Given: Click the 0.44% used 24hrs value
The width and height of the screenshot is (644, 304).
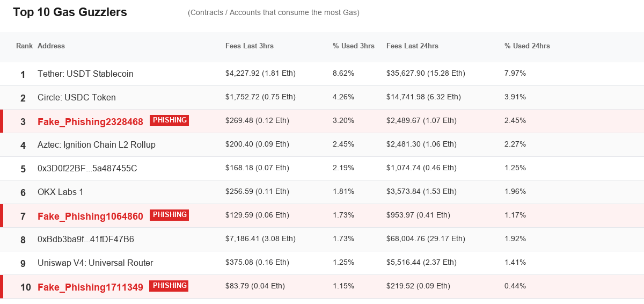Looking at the screenshot, I should 515,286.
